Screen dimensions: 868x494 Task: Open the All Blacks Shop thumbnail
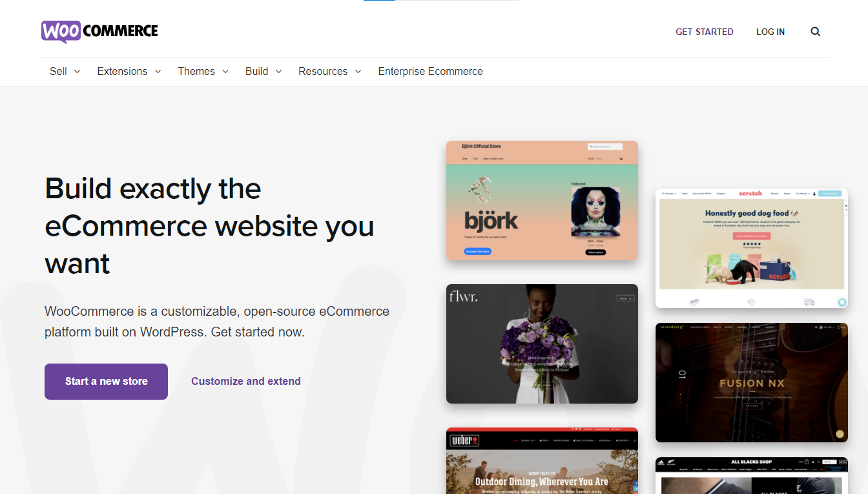[752, 476]
